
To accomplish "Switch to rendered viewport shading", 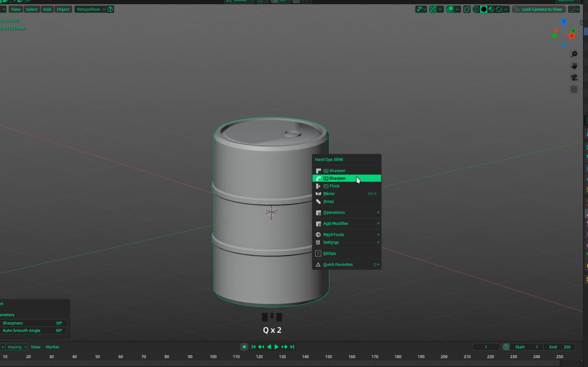I will [499, 9].
